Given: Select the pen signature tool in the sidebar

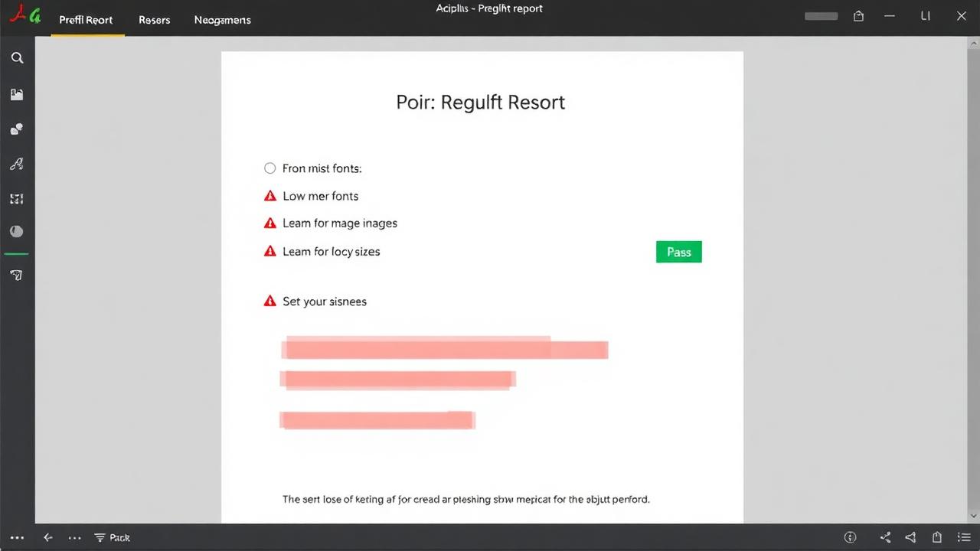Looking at the screenshot, I should 17,164.
